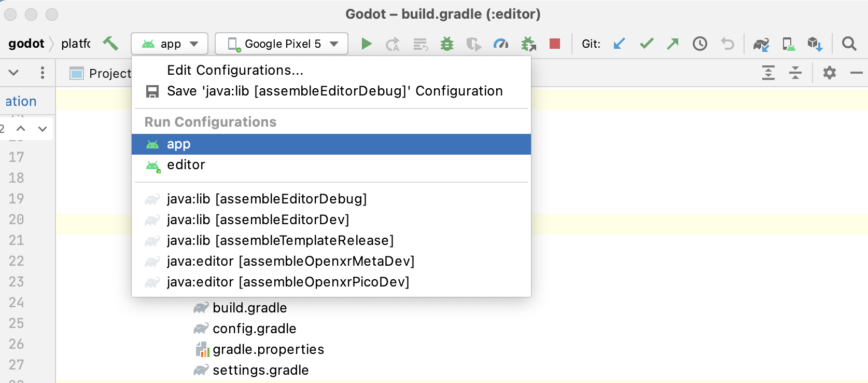Open the Device Manager

[x=789, y=44]
